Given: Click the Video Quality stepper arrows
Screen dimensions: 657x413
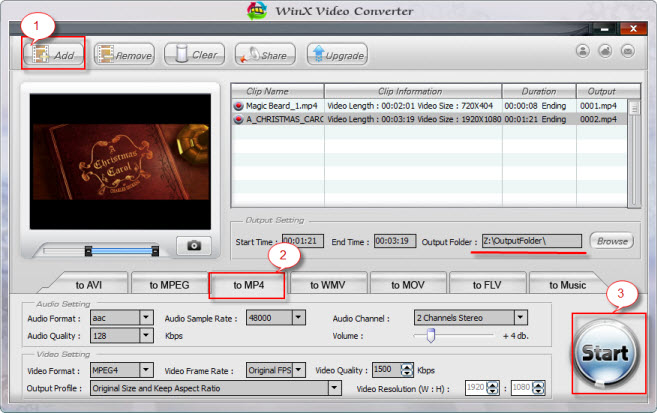Looking at the screenshot, I should click(x=406, y=370).
